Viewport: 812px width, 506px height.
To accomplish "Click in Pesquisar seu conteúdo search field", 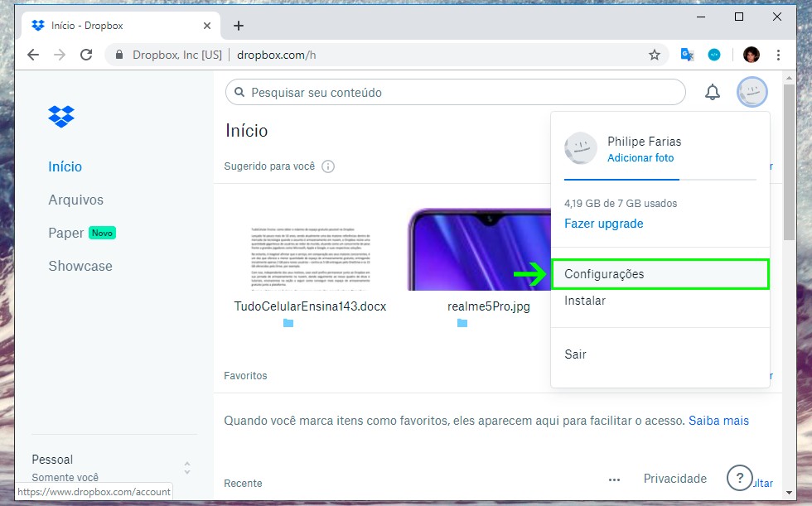I will point(456,92).
